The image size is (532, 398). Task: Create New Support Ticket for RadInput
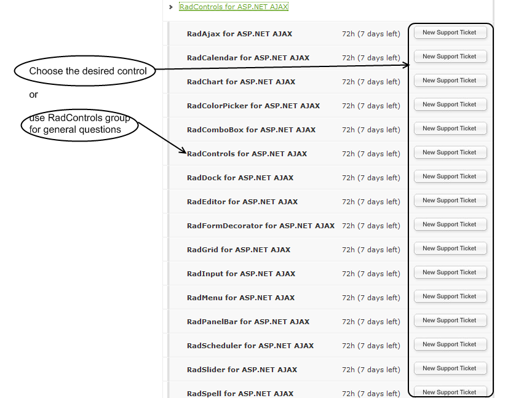(x=450, y=273)
